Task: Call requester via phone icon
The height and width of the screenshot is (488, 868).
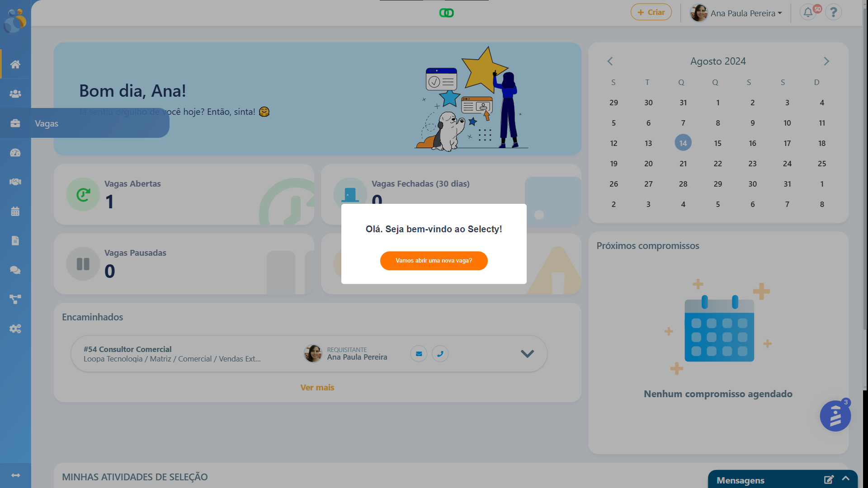Action: click(440, 354)
